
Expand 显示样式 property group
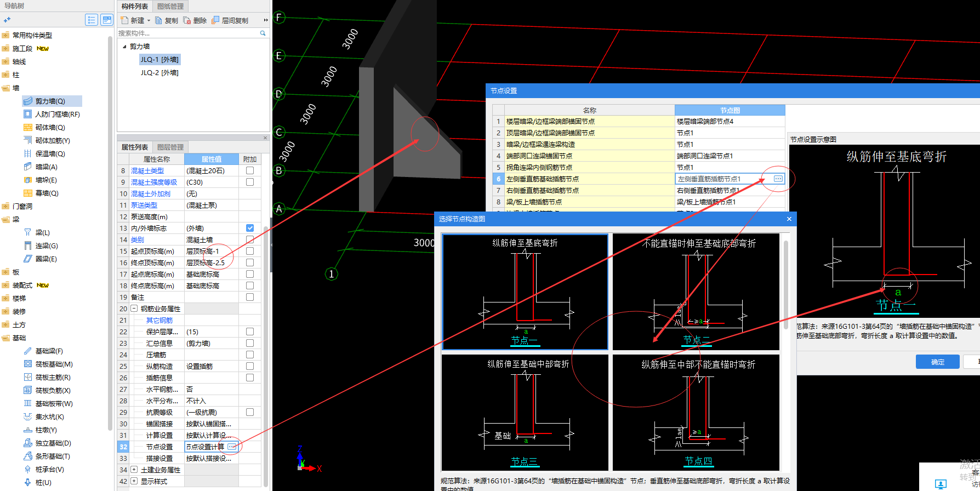[134, 481]
